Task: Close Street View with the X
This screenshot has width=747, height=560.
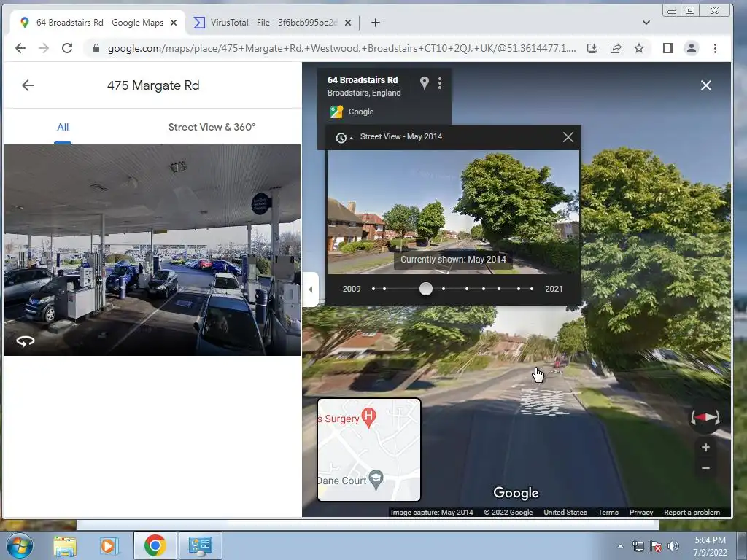Action: 706,85
